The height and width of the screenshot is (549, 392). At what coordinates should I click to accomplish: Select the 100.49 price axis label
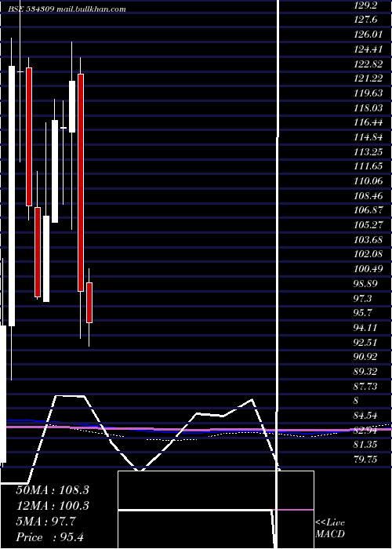click(x=368, y=268)
